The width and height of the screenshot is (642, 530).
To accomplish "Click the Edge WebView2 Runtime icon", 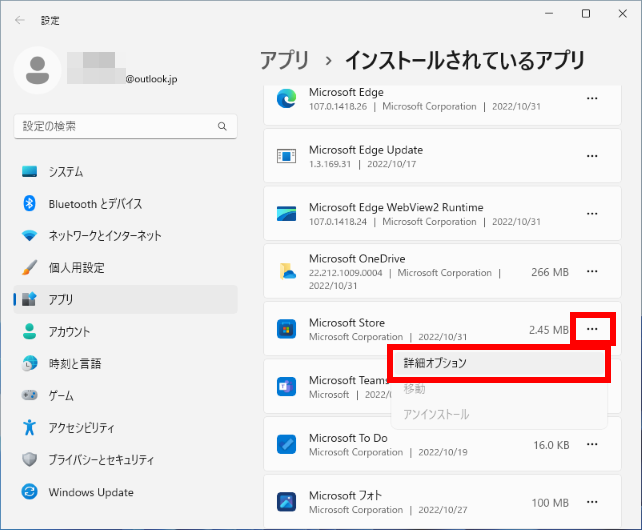I will 287,214.
